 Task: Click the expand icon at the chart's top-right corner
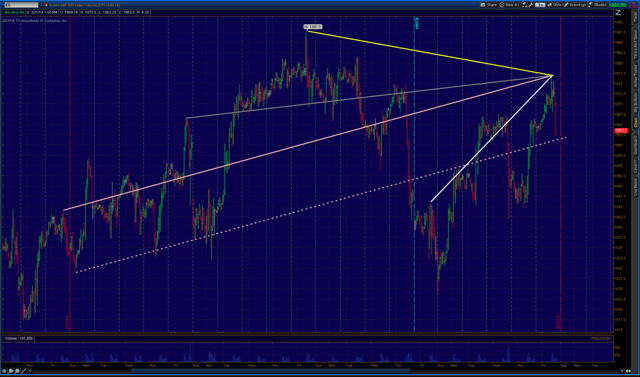click(x=618, y=13)
